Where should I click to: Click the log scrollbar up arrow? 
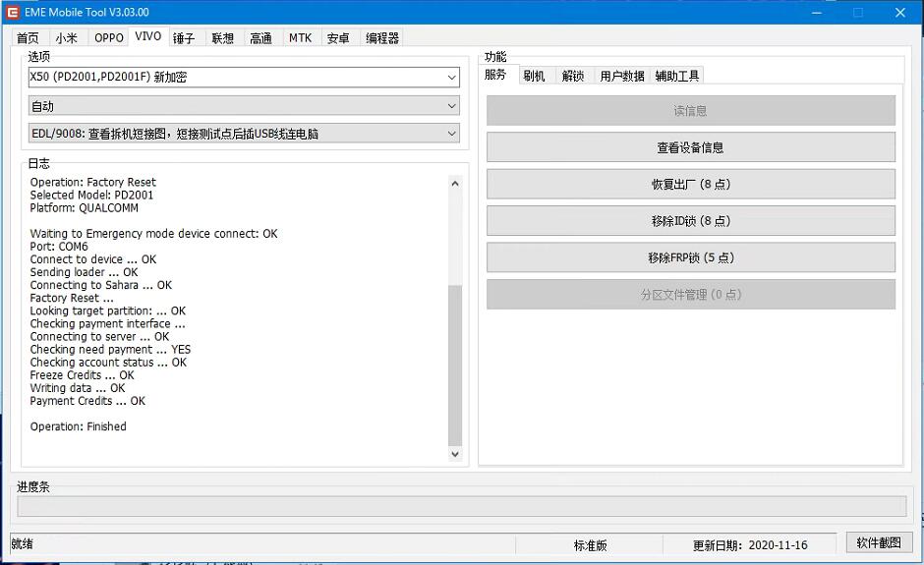(x=455, y=183)
